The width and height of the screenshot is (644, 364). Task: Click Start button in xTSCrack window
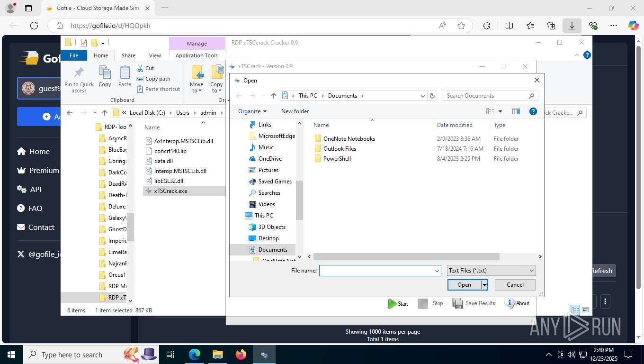tap(398, 303)
